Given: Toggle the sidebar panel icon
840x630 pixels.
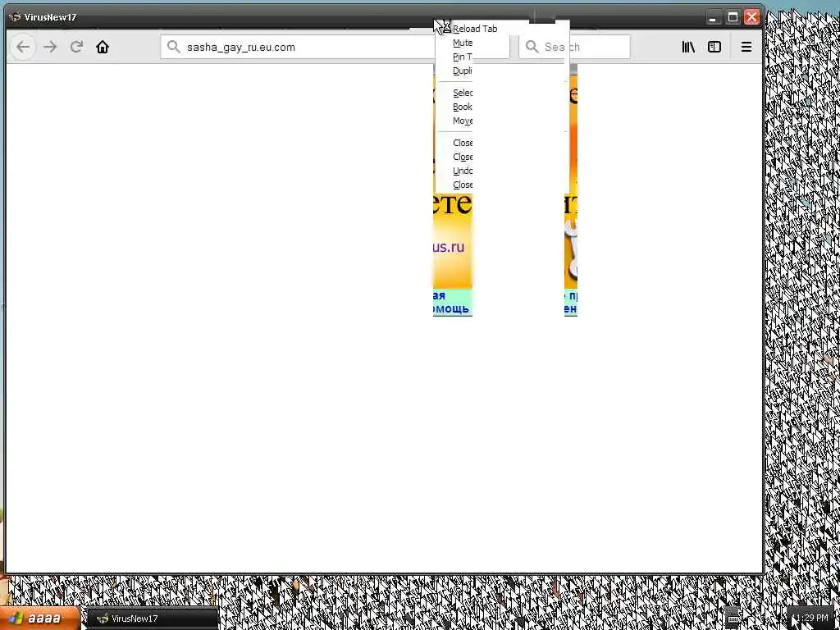Looking at the screenshot, I should [x=714, y=47].
